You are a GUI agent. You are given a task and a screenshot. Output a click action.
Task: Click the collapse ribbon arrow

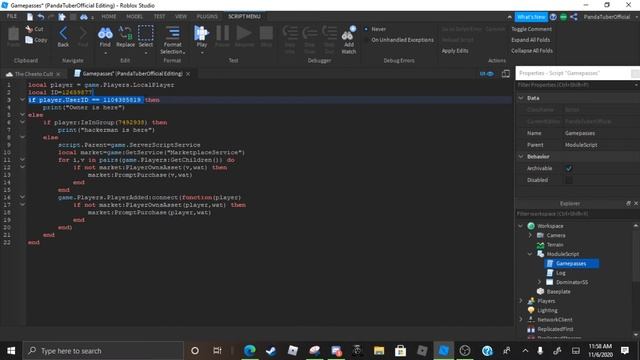pyautogui.click(x=509, y=17)
